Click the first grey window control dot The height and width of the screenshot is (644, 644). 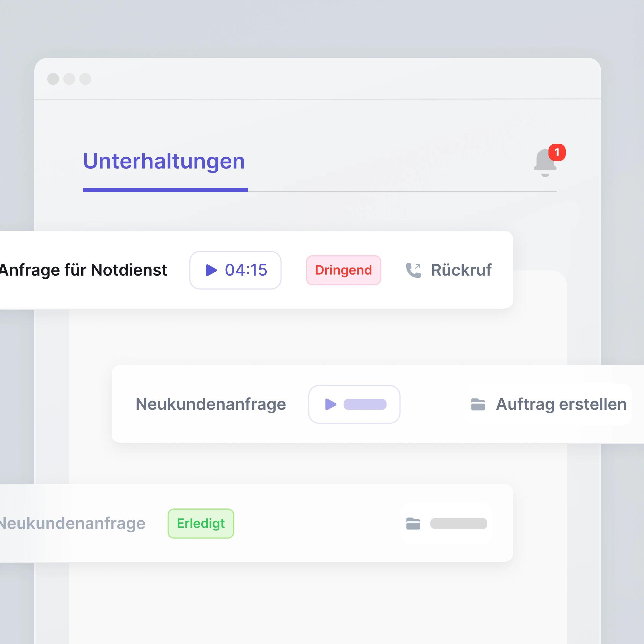(53, 79)
